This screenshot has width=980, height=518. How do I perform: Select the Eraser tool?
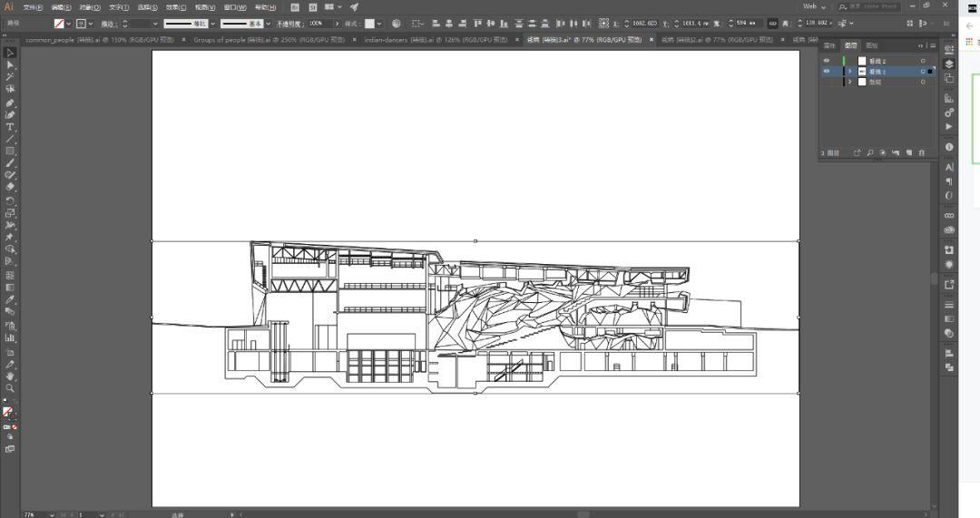(x=10, y=187)
